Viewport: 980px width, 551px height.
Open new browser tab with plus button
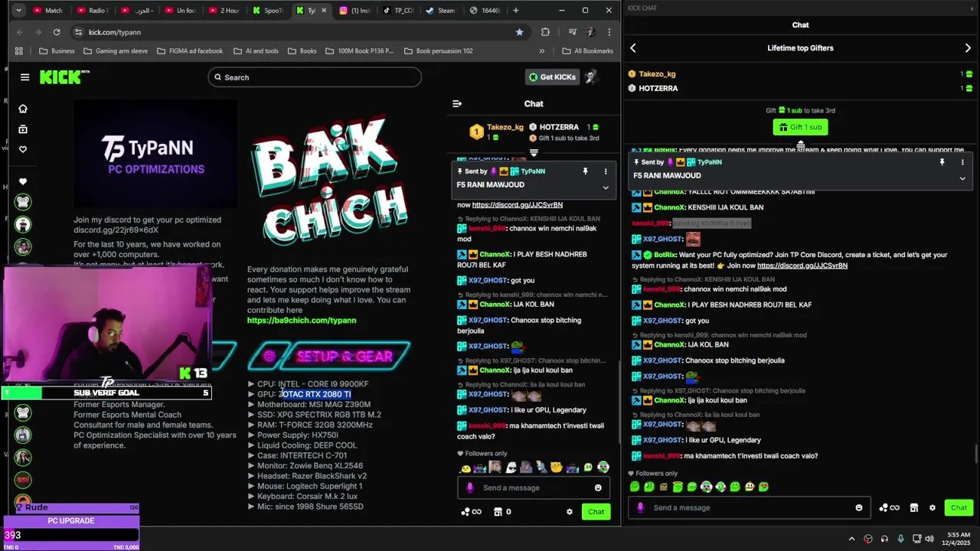[515, 11]
